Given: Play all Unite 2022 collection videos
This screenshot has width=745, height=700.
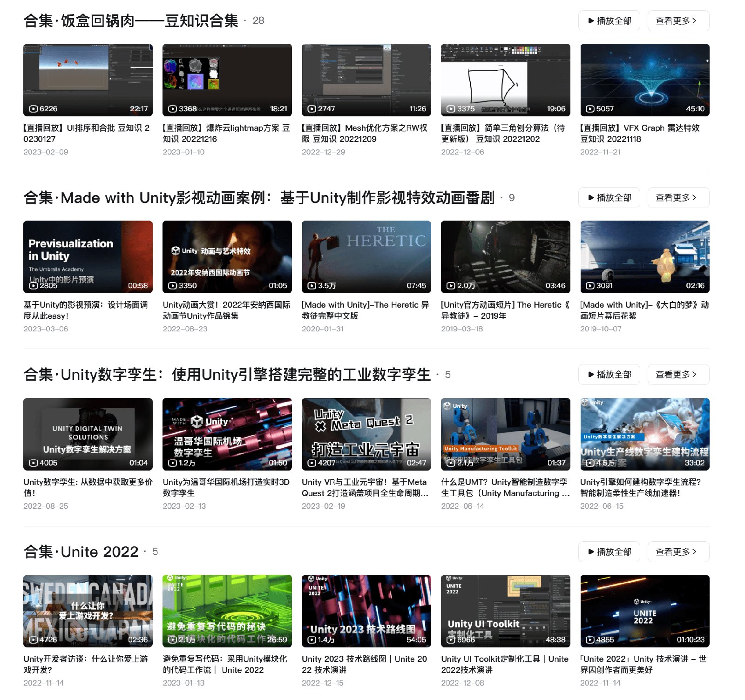Looking at the screenshot, I should tap(609, 552).
